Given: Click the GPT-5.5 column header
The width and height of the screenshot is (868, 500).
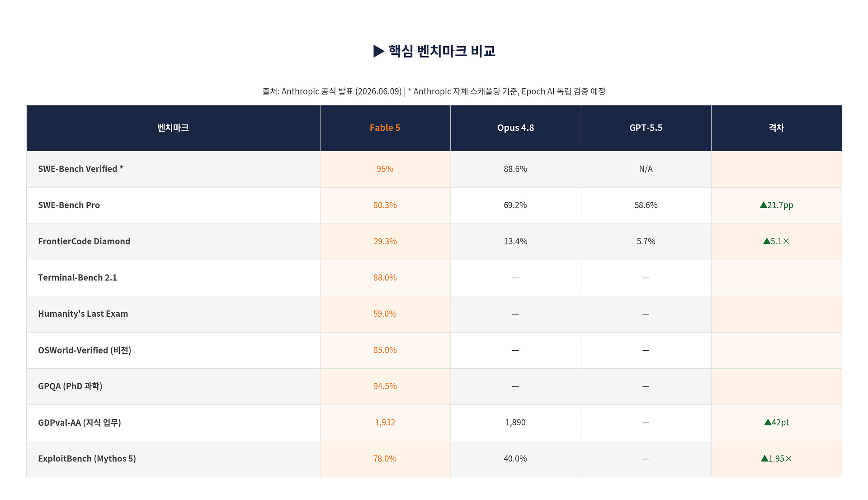Looking at the screenshot, I should 646,128.
